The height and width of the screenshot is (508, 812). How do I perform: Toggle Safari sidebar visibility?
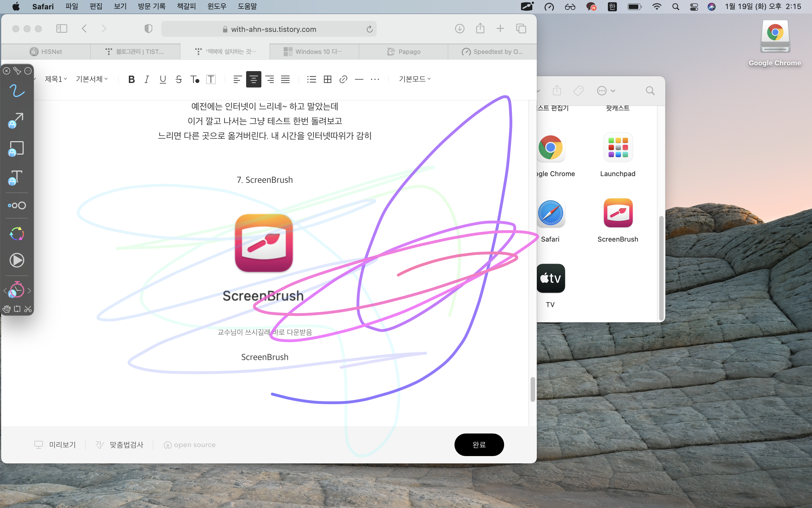click(62, 29)
